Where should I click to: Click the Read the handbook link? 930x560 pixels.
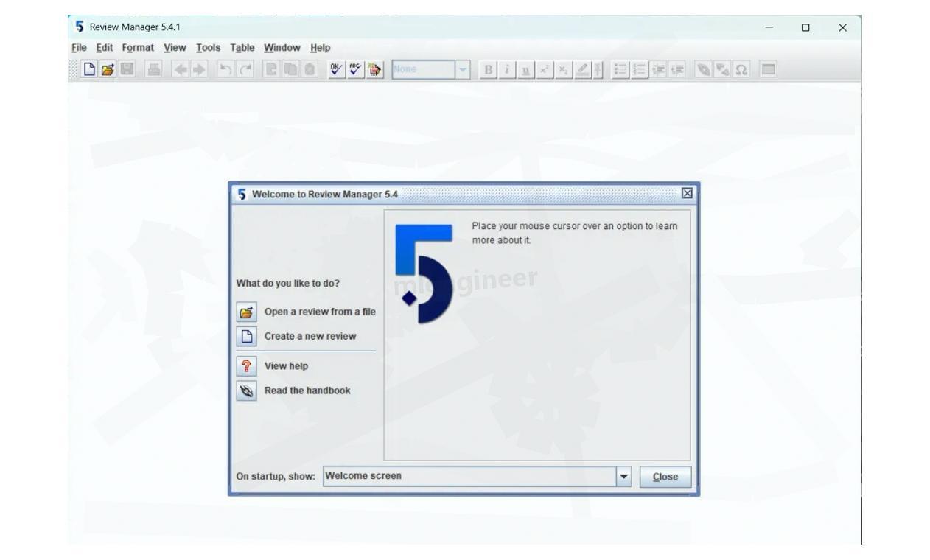click(307, 391)
